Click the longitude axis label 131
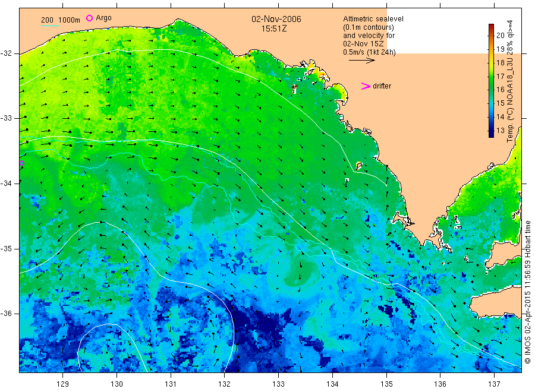Viewport: 535px width, 392px height. click(171, 384)
